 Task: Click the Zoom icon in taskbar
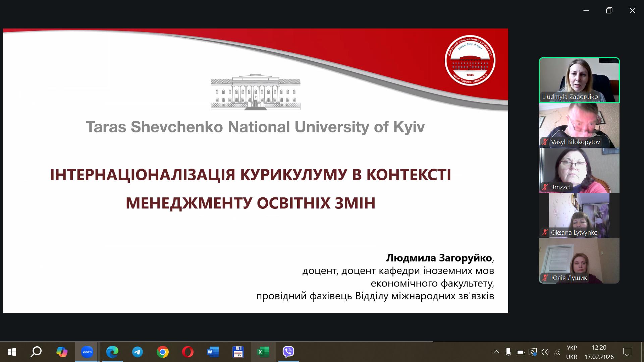click(x=87, y=352)
